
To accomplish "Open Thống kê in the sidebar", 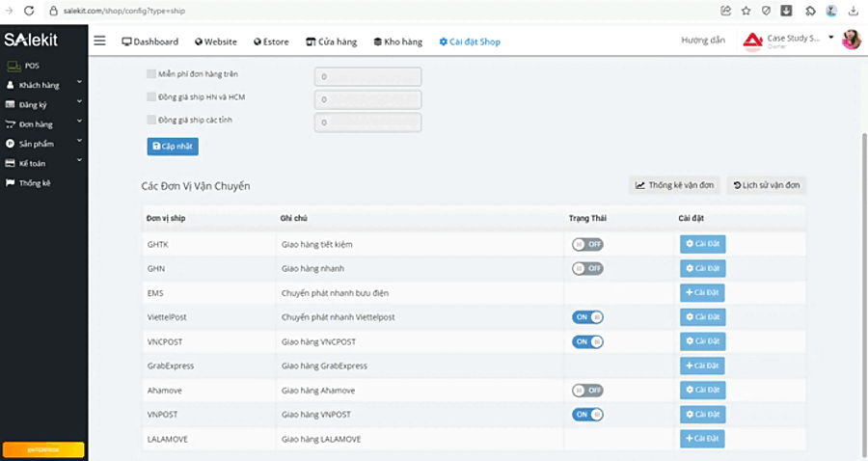I will click(34, 182).
